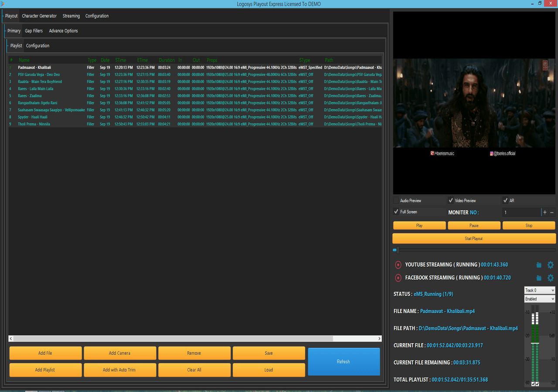Decrease monitor number with minus icon

[552, 213]
